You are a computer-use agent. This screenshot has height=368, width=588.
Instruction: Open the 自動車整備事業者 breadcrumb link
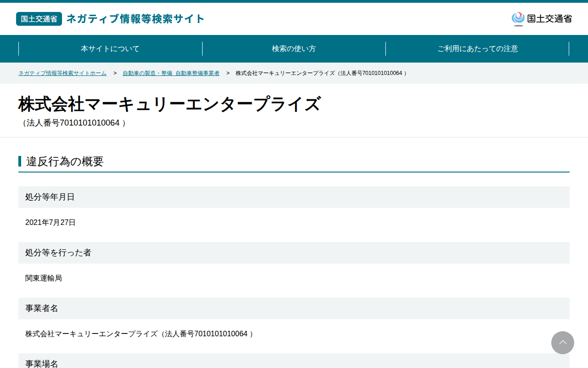[x=171, y=73]
